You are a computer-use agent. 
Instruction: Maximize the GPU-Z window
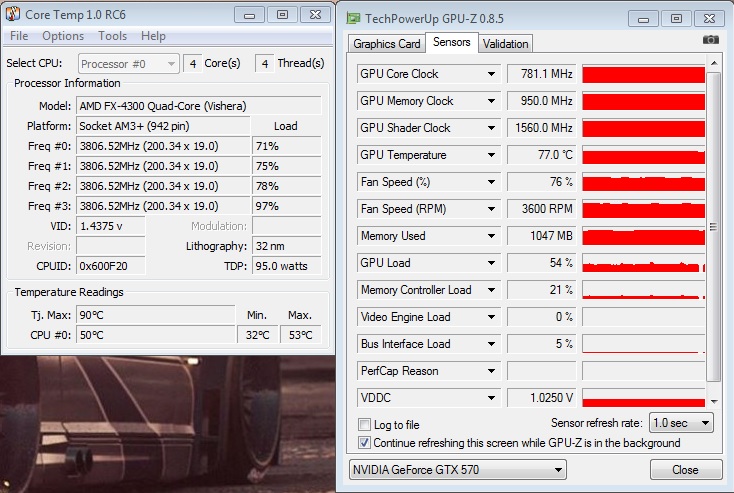(676, 19)
